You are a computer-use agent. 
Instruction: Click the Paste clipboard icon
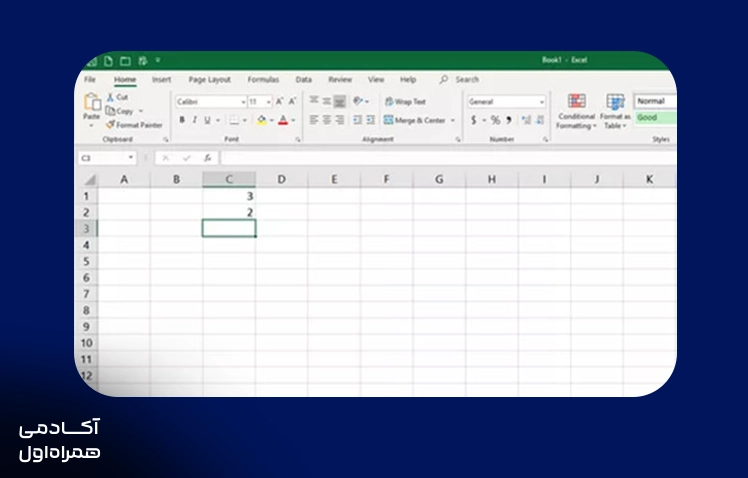pos(92,102)
